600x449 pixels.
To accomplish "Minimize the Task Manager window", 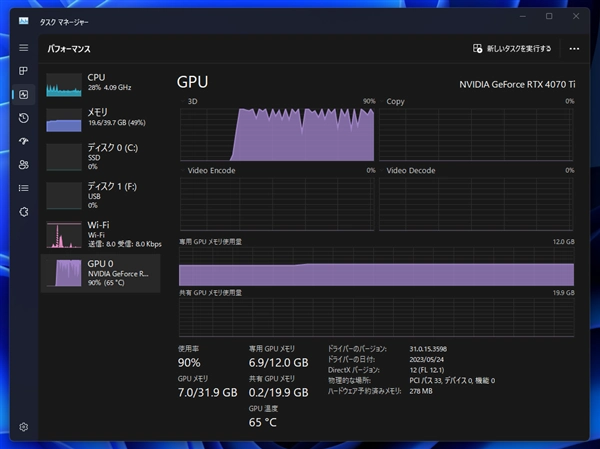I will 523,16.
